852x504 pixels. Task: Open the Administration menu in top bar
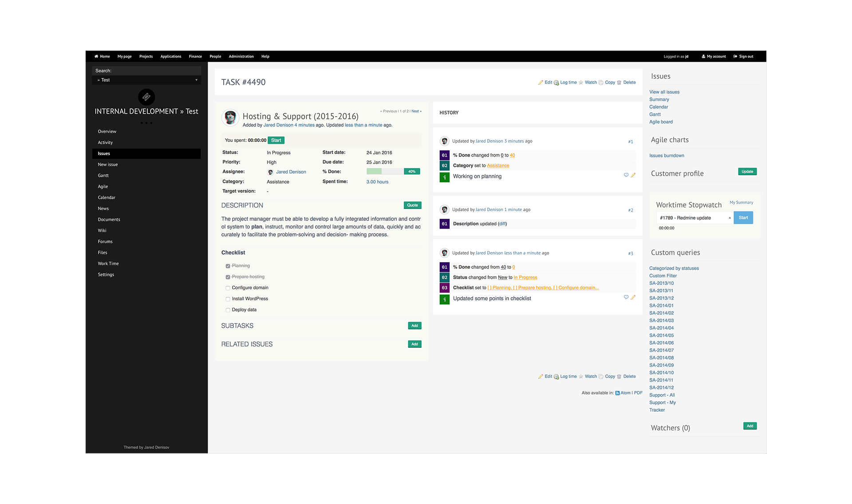241,56
